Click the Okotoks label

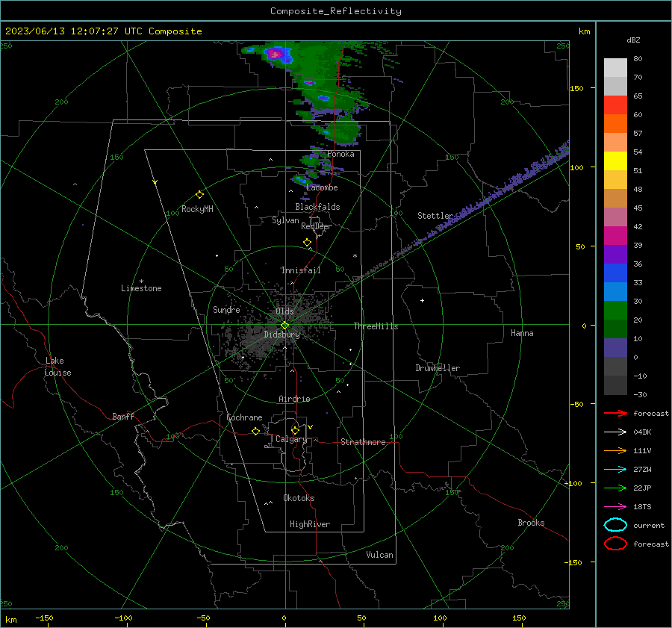[299, 498]
